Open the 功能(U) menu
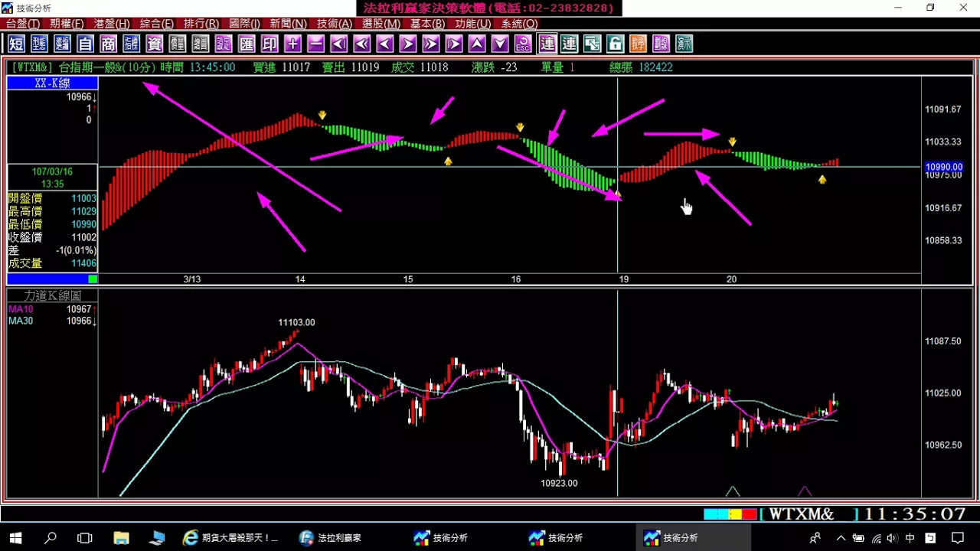 (473, 24)
